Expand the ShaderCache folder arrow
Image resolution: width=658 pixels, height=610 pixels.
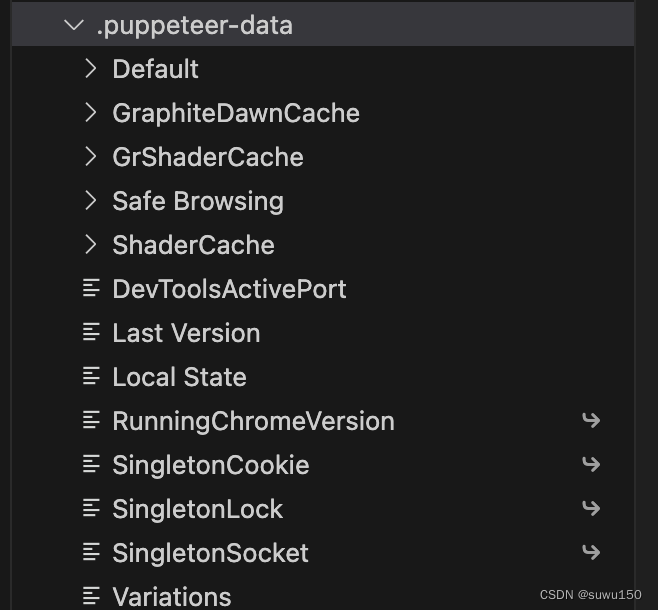[x=91, y=245]
